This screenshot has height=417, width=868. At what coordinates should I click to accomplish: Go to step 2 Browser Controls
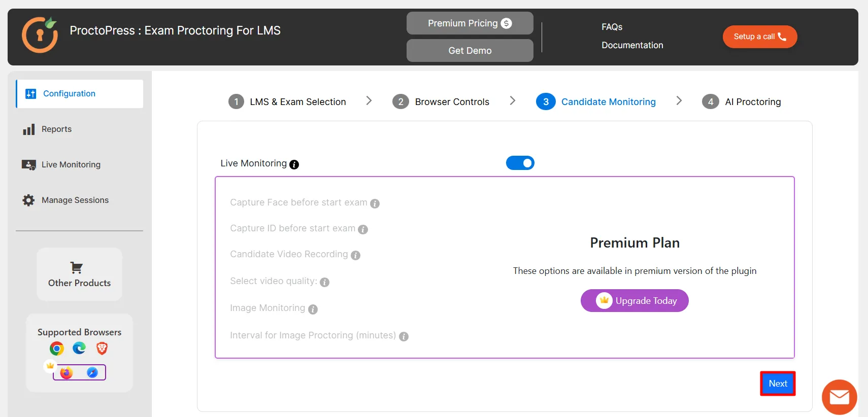click(441, 102)
